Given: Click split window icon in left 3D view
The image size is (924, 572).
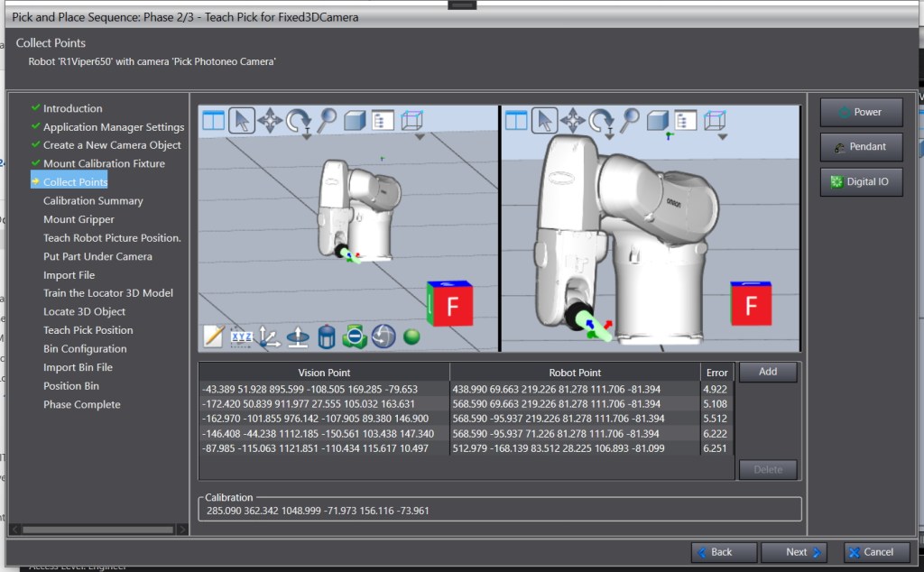Looking at the screenshot, I should (x=213, y=121).
